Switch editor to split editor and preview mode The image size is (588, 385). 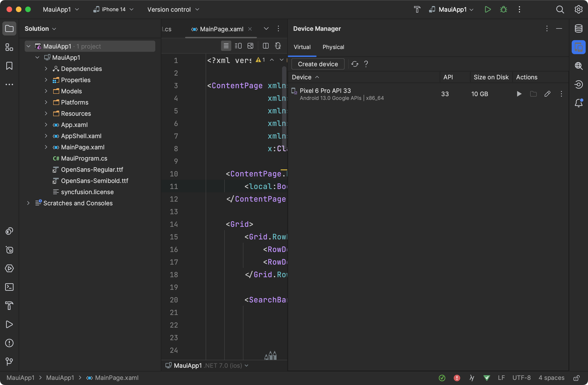click(x=238, y=46)
